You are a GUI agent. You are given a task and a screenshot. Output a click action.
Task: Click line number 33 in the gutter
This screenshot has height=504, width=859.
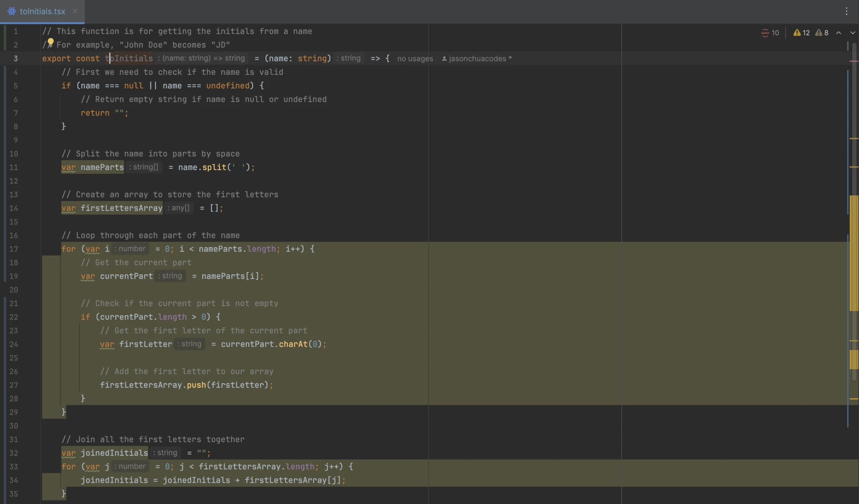[x=14, y=467]
